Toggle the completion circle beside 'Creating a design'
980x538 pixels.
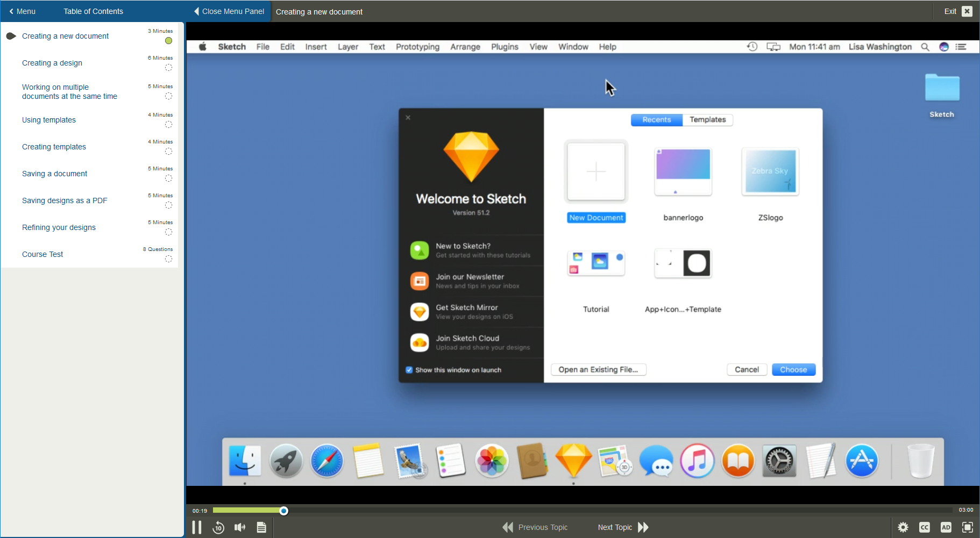168,68
